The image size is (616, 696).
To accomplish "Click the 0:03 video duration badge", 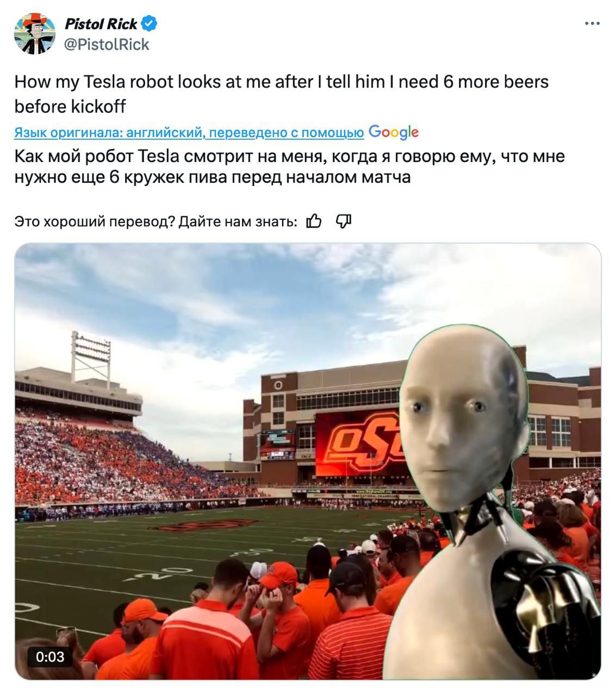I will pos(50,657).
